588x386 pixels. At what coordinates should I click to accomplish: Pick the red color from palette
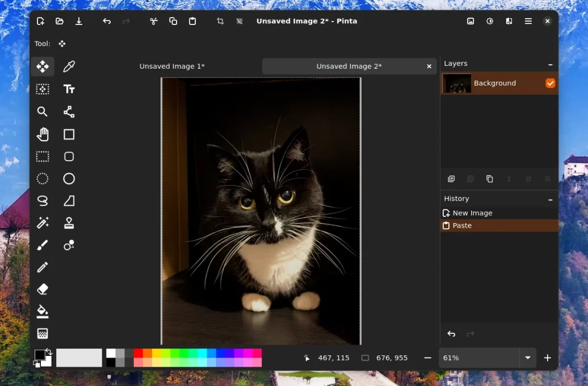pos(138,353)
